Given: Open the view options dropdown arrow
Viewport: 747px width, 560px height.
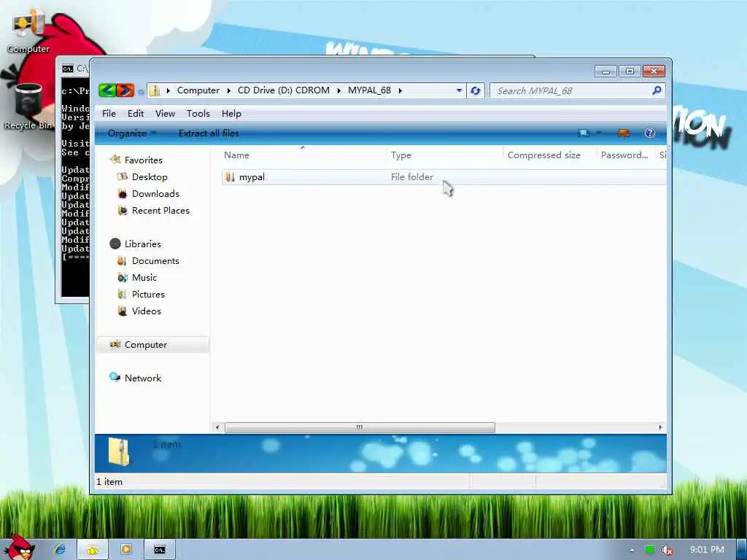Looking at the screenshot, I should click(599, 133).
